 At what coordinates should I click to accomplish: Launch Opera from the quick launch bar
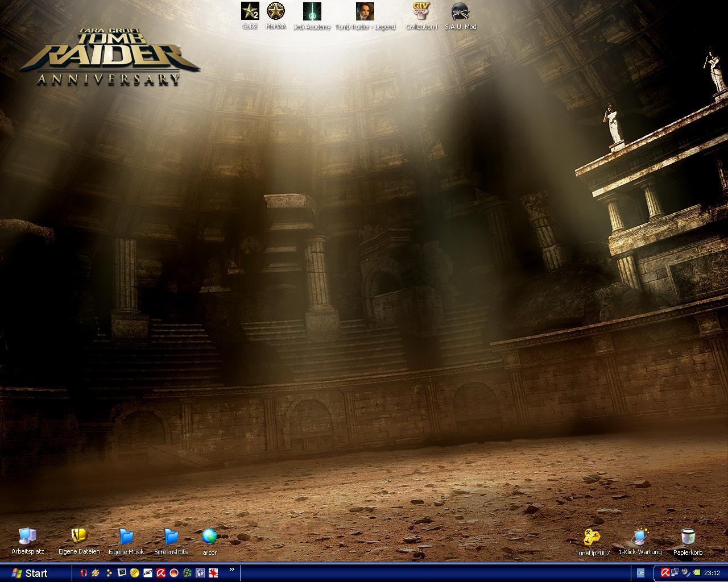tap(84, 573)
